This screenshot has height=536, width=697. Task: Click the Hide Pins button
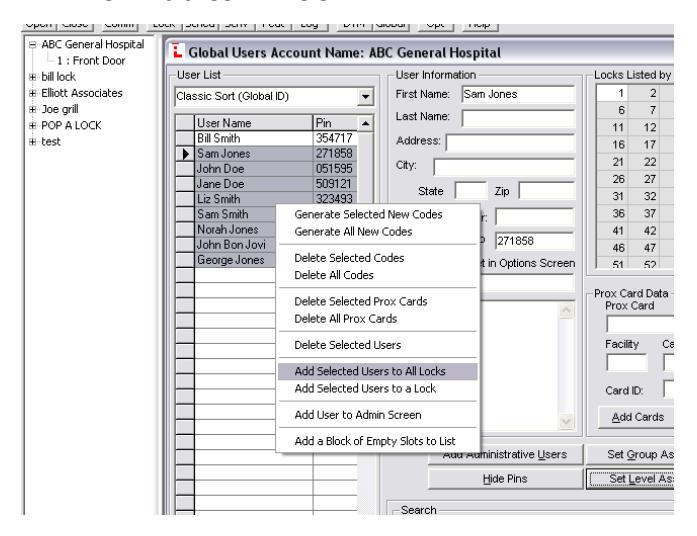(x=505, y=479)
